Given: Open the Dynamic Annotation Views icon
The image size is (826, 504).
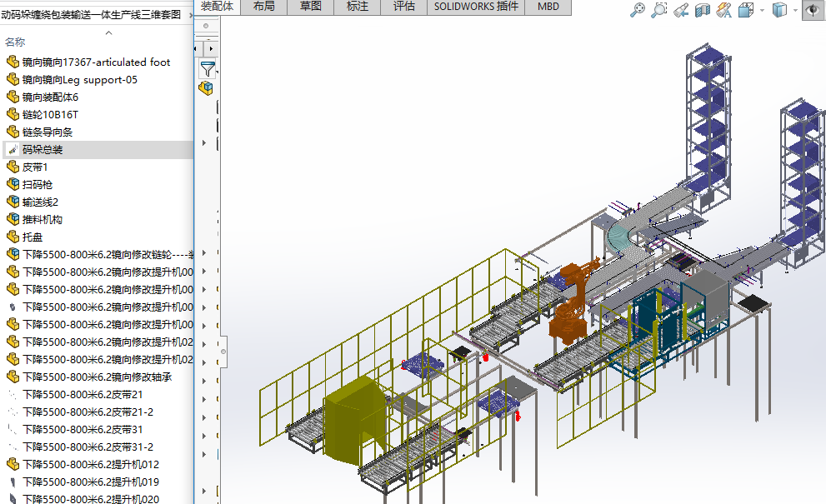Looking at the screenshot, I should pos(723,10).
